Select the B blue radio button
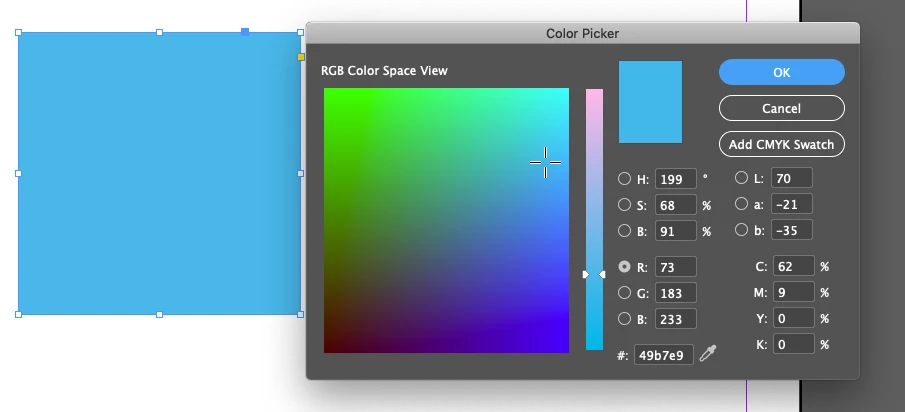The image size is (905, 412). 624,319
